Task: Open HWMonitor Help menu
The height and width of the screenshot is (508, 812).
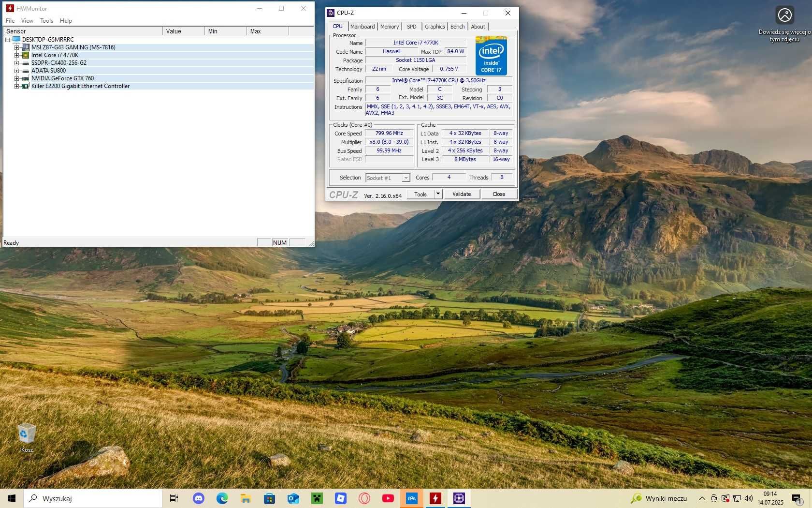Action: coord(66,21)
